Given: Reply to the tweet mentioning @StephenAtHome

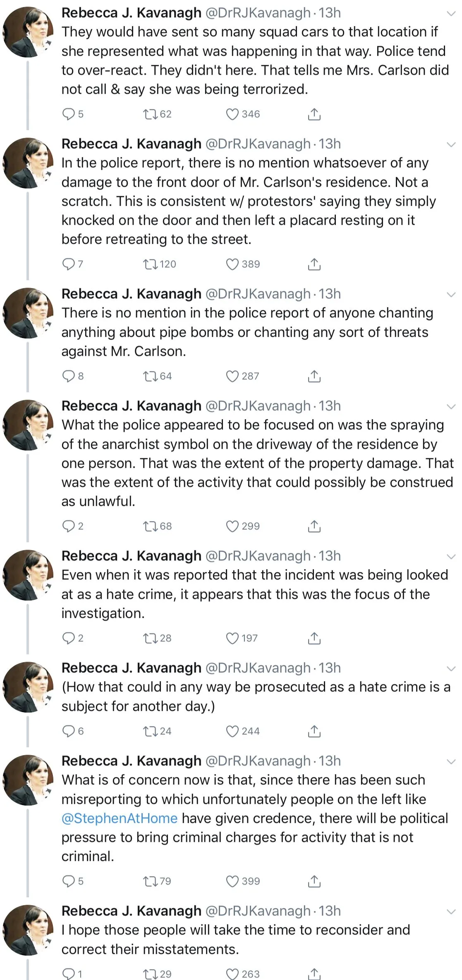Looking at the screenshot, I should (x=68, y=881).
